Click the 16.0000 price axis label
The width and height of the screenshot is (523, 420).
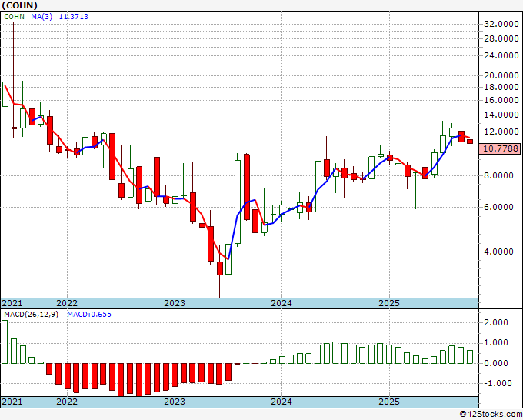pos(501,100)
